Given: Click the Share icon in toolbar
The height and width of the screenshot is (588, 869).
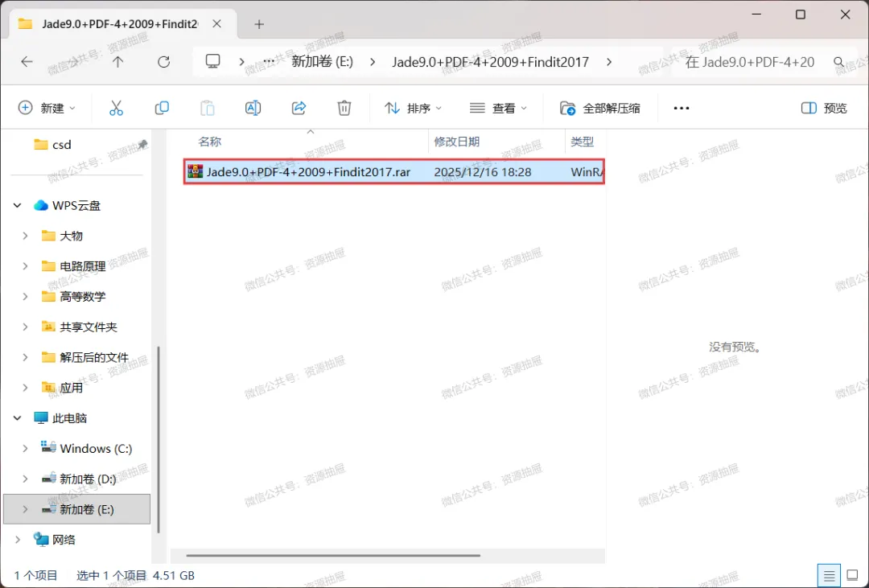Looking at the screenshot, I should click(299, 108).
